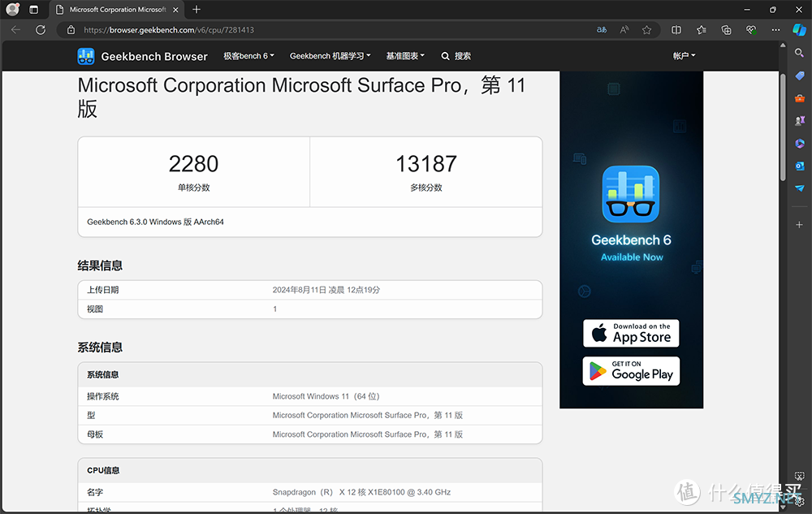Open the collections icon
812x514 pixels.
[726, 30]
